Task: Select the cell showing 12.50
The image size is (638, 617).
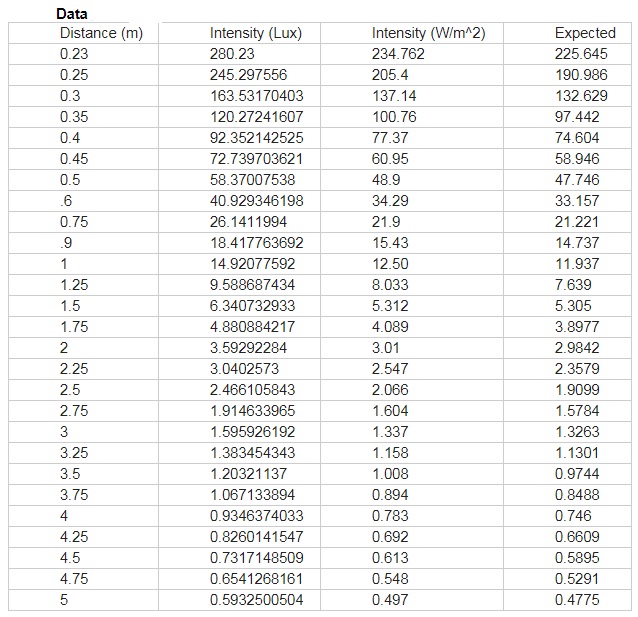Action: point(390,264)
